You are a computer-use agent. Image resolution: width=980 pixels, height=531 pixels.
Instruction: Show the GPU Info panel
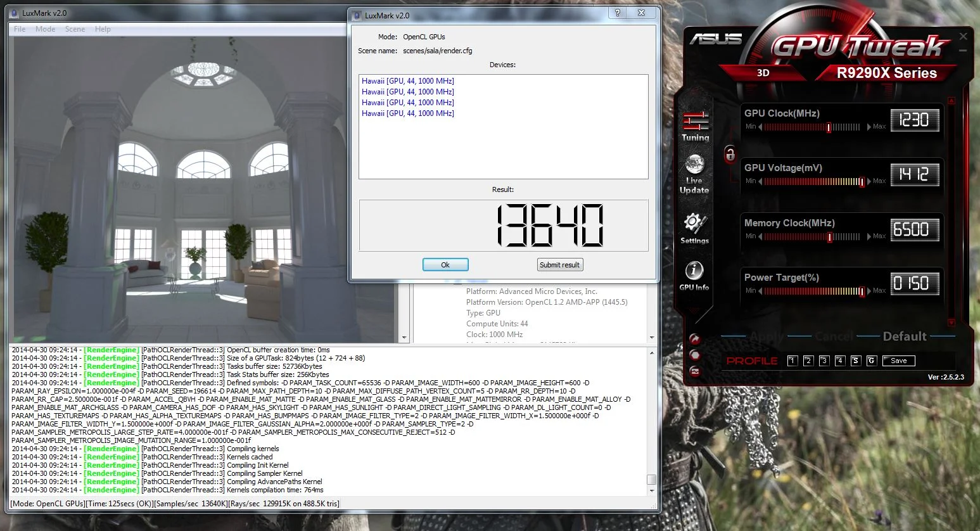(x=694, y=276)
